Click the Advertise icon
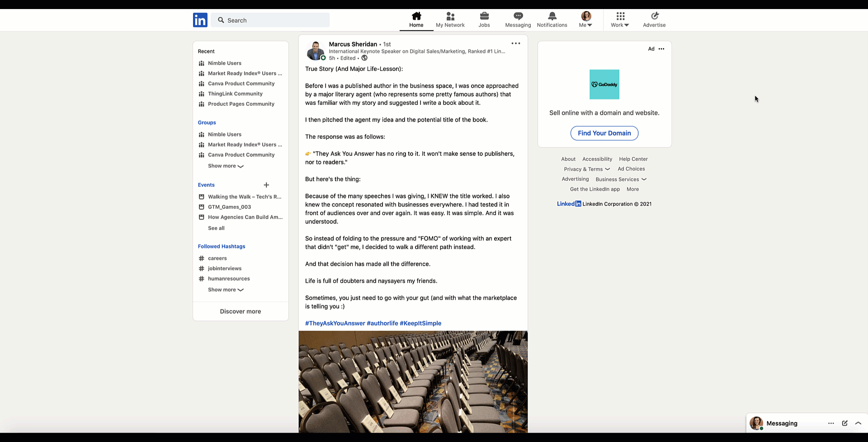Screen dimensions: 868x442 [x=654, y=16]
